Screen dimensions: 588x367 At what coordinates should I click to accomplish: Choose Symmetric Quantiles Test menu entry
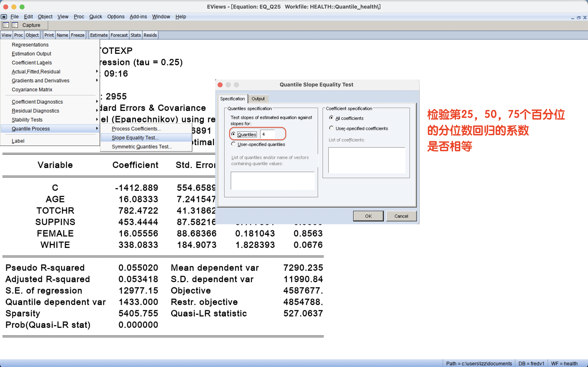click(x=142, y=147)
